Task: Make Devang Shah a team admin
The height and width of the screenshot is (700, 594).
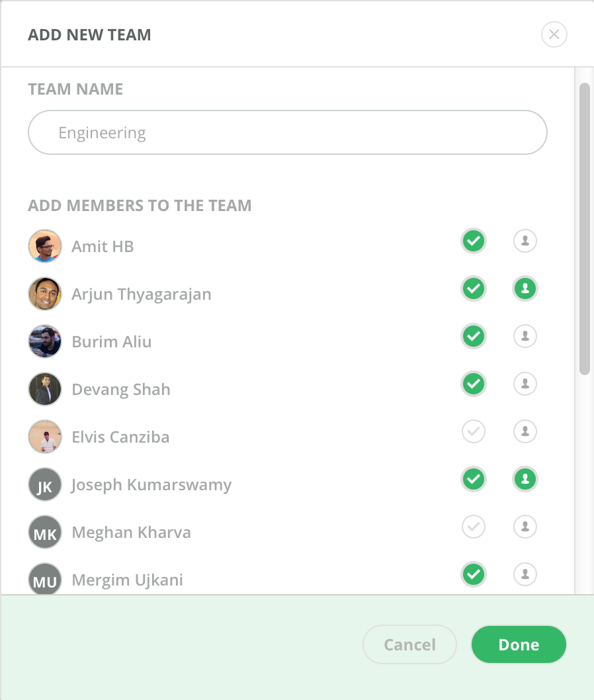Action: coord(525,384)
